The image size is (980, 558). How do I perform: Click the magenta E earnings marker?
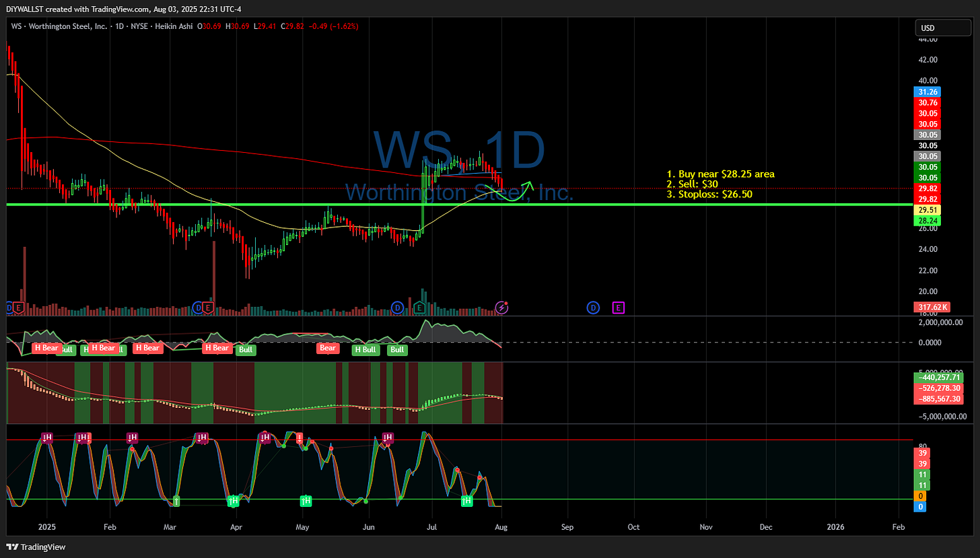617,308
